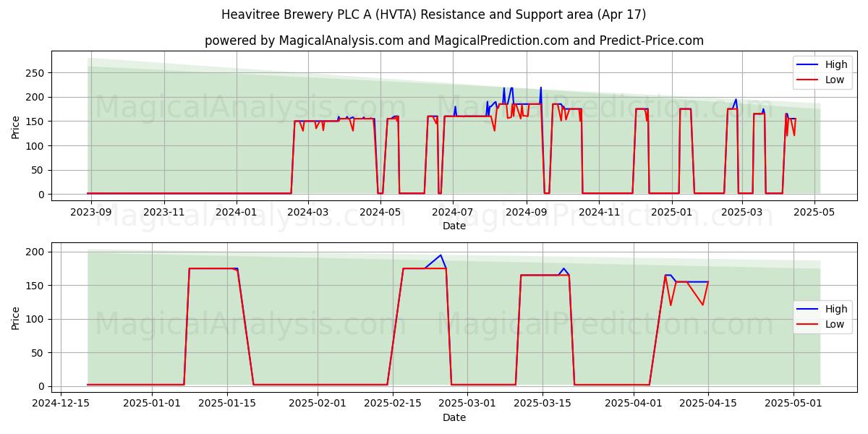Click the '2024-09' x-axis label in top chart
This screenshot has width=868, height=434.
click(x=527, y=212)
